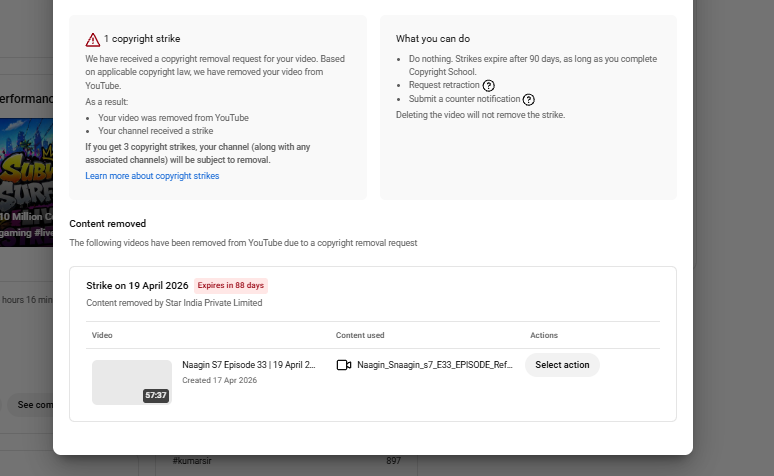774x476 pixels.
Task: Click the Content used column header
Action: [360, 335]
